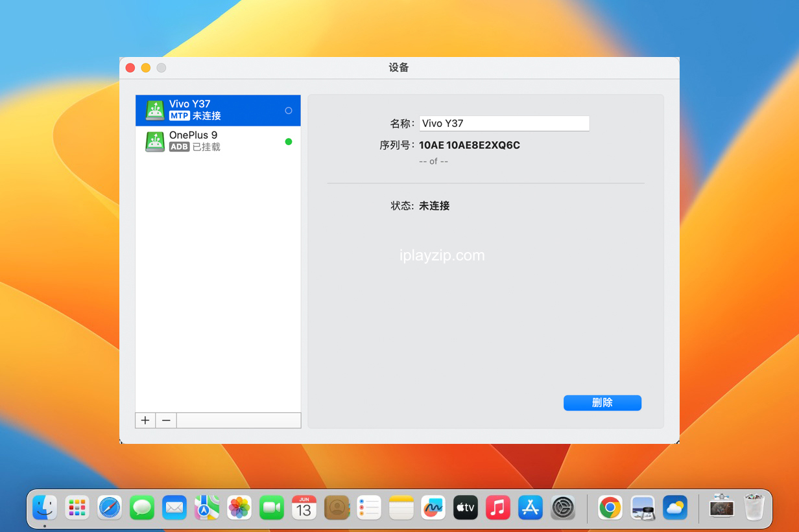Open the Trash from the Dock

(754, 507)
